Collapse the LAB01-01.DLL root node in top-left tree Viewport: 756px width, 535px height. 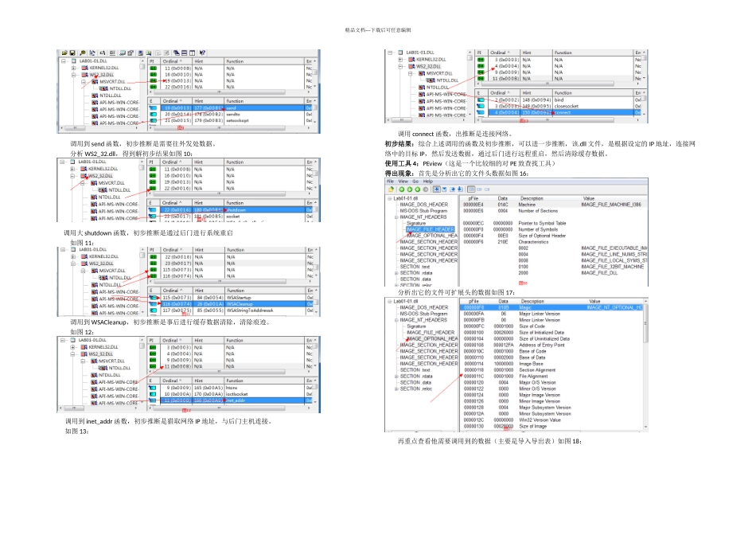click(x=63, y=61)
